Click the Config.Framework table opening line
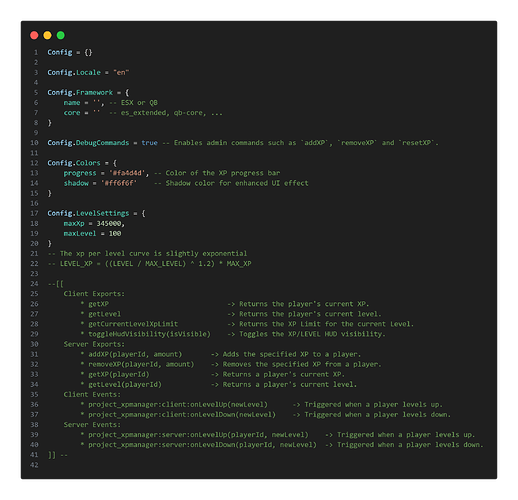 point(88,92)
